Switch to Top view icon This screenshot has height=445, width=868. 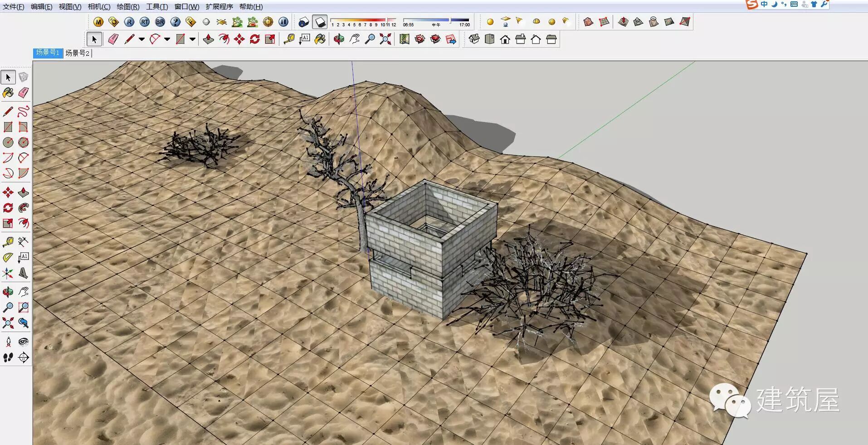(490, 39)
